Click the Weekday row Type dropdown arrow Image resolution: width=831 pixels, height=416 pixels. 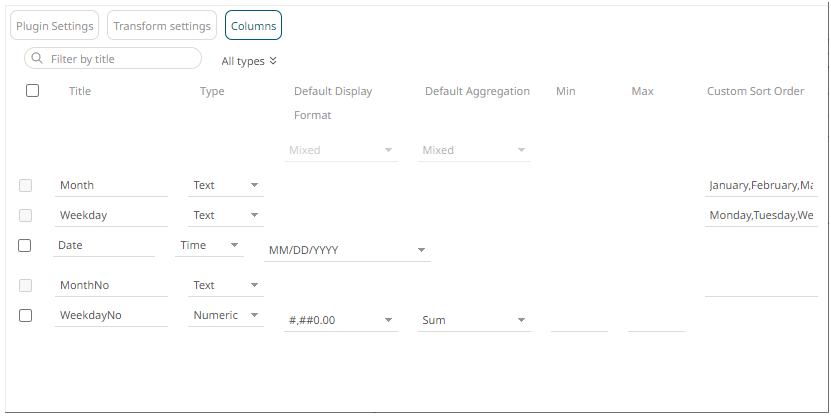254,215
